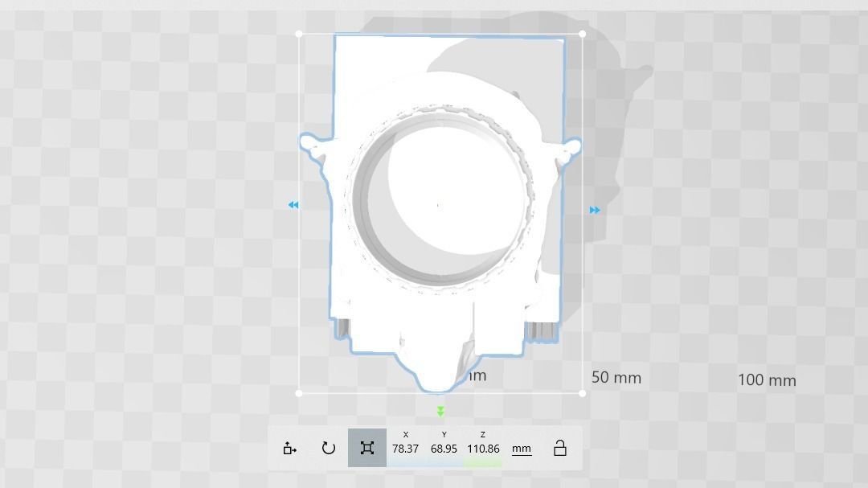Image resolution: width=868 pixels, height=488 pixels.
Task: Click the green scale arrow handle below model
Action: coord(440,412)
